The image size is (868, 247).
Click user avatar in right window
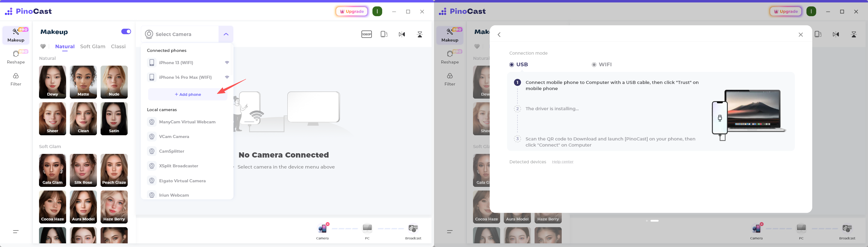tap(811, 12)
